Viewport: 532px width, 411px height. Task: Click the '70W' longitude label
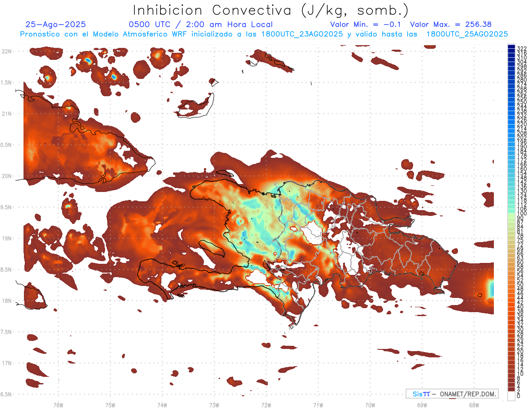370,405
